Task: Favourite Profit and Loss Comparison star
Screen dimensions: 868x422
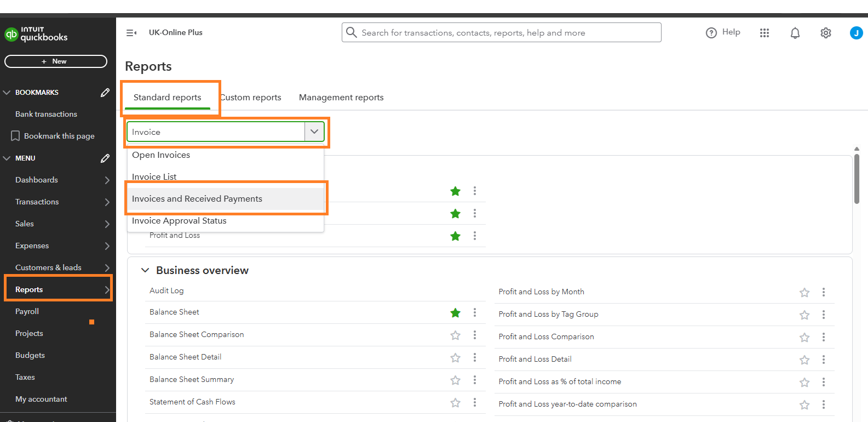Action: click(x=804, y=337)
